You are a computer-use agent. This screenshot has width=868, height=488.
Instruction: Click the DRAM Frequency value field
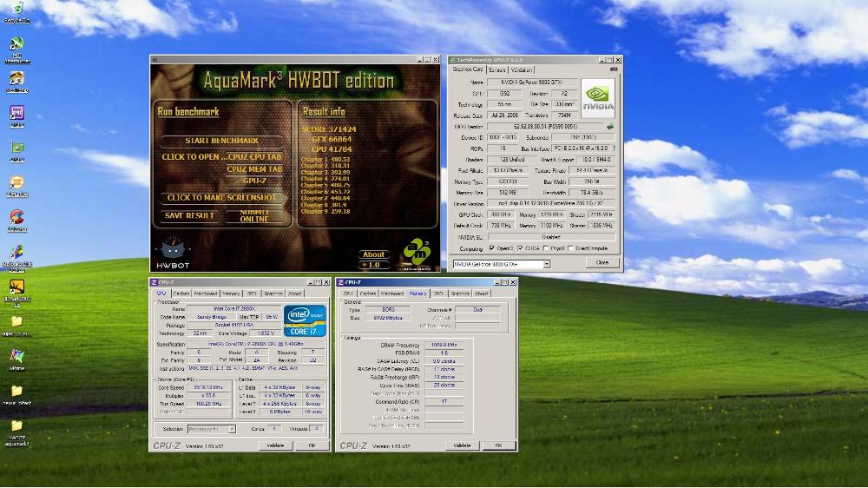(x=444, y=345)
